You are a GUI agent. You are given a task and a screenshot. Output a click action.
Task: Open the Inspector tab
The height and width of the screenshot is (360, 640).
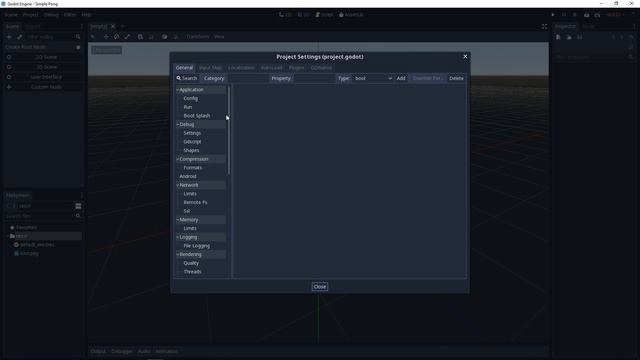point(566,26)
